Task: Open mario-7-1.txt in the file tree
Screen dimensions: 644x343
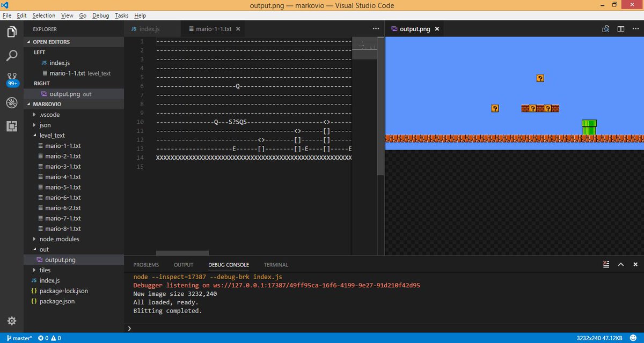Action: coord(74,218)
